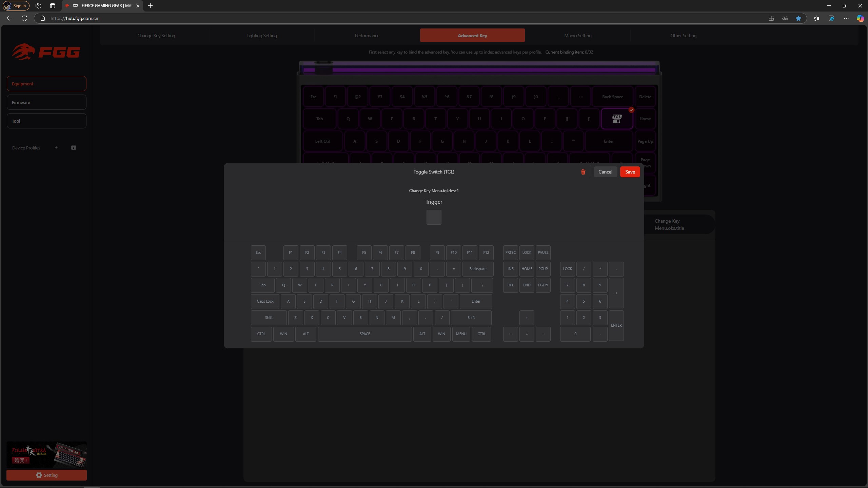
Task: Click the keyboard purchase advertisement thumbnail
Action: (x=46, y=454)
